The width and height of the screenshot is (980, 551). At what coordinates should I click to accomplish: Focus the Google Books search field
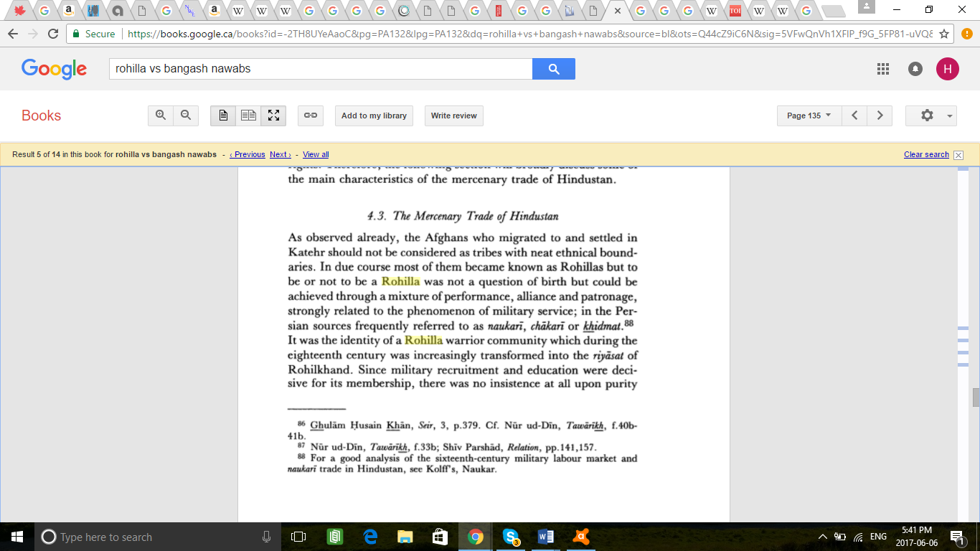[320, 69]
